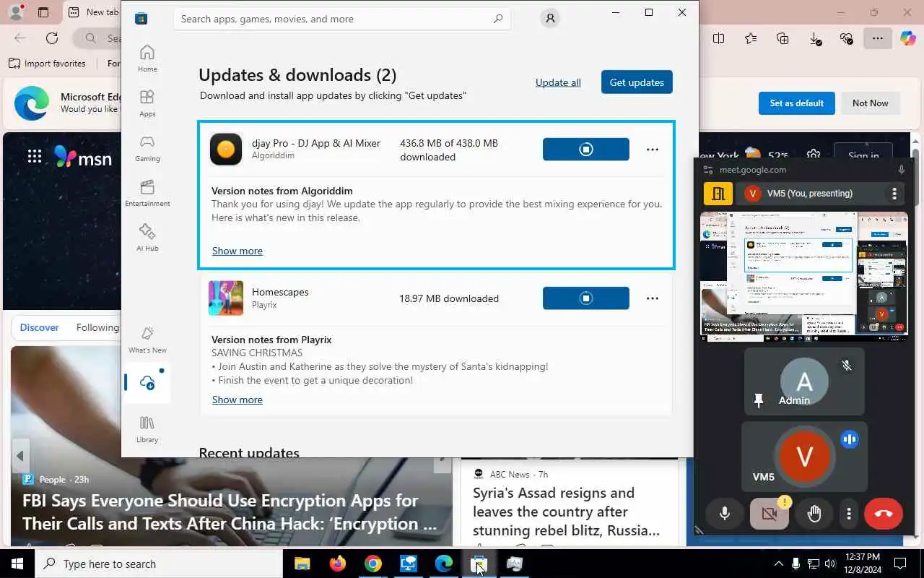This screenshot has height=578, width=924.
Task: Open more options in Meet controls
Action: point(849,514)
